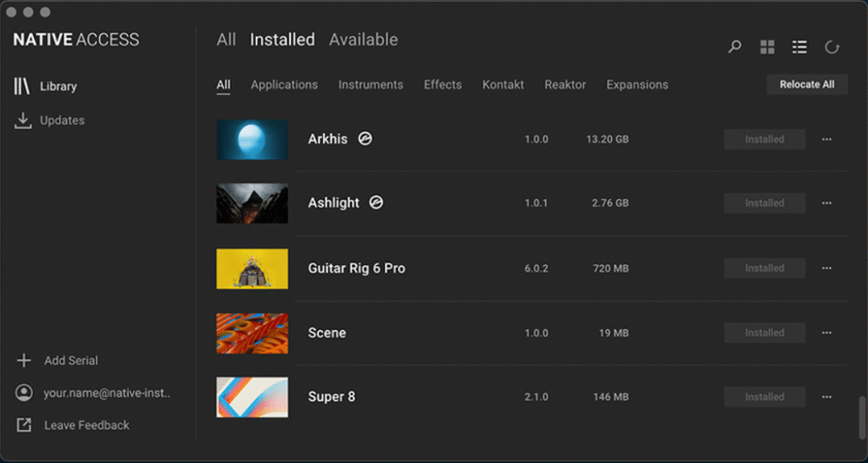Switch to grid view layout

click(x=767, y=47)
